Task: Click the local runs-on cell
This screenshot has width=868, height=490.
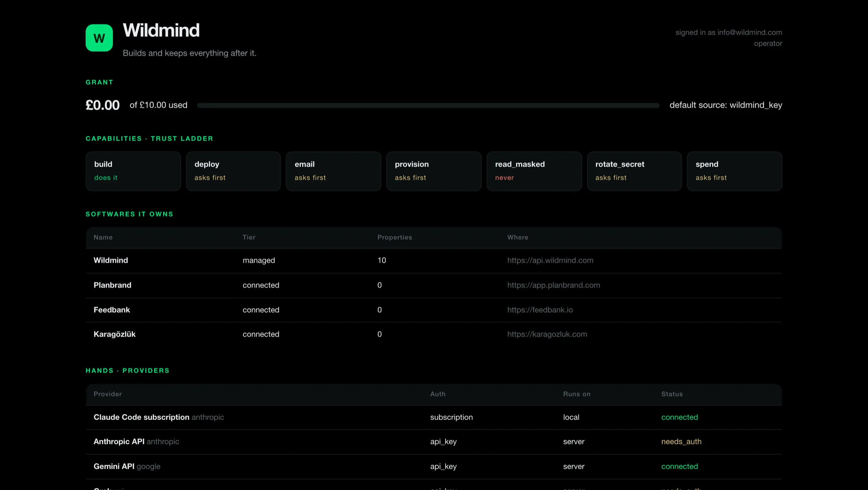Action: coord(571,417)
